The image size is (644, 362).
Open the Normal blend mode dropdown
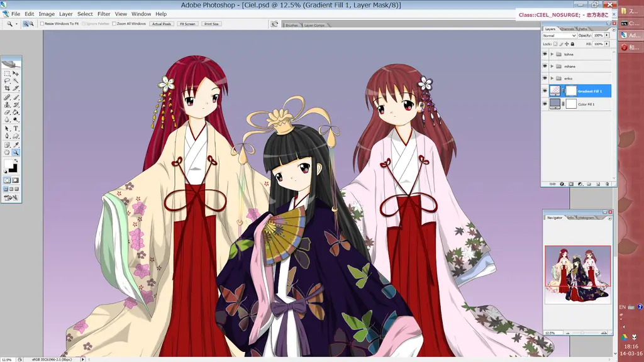tap(559, 36)
